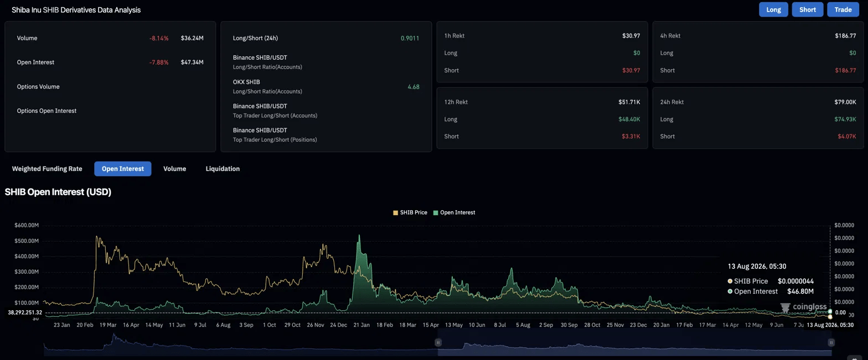This screenshot has width=868, height=360.
Task: Click the $300.00M y-axis label
Action: pos(27,272)
